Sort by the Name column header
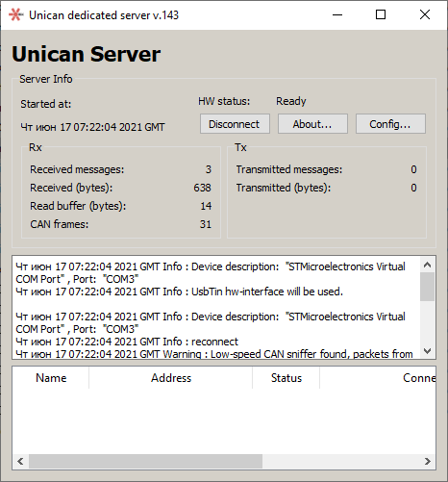448x482 pixels. point(51,378)
